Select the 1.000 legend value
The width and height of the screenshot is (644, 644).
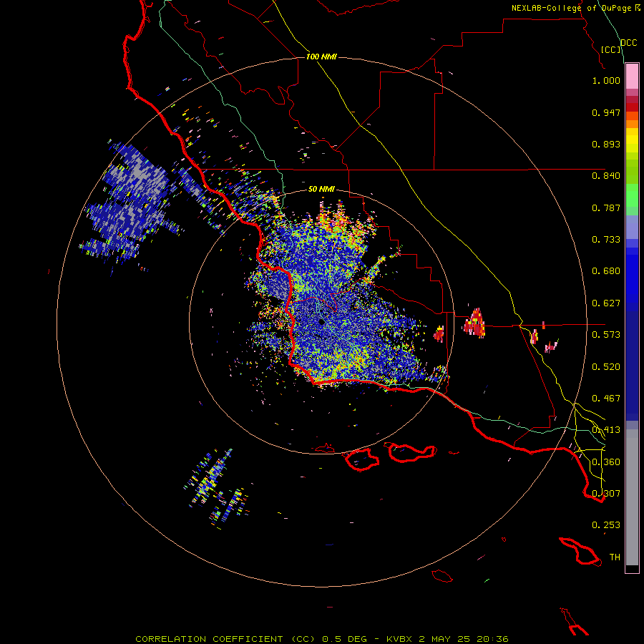pyautogui.click(x=606, y=80)
